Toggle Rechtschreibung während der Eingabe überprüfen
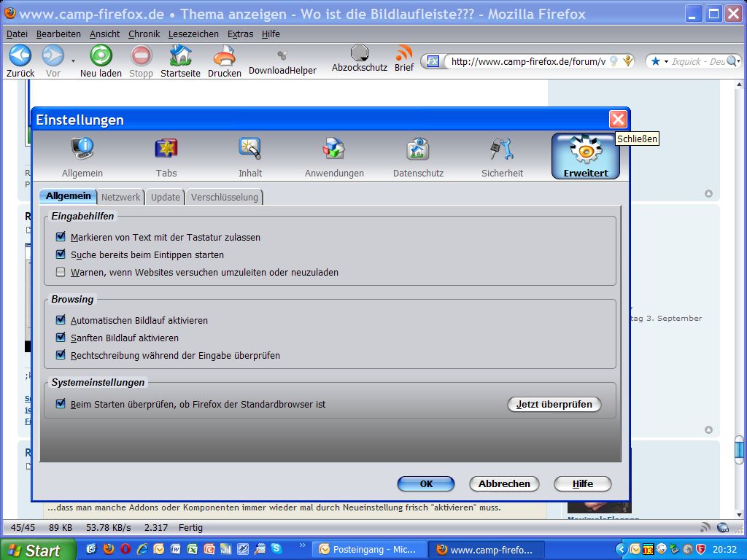The image size is (747, 560). click(61, 355)
